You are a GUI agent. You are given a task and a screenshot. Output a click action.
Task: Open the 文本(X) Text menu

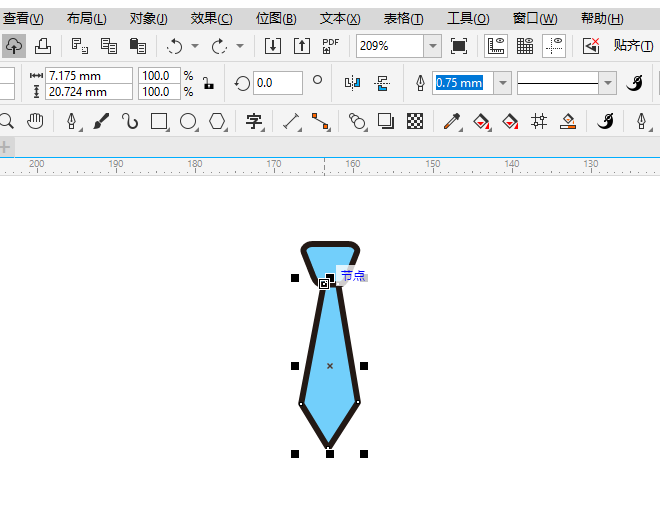340,19
